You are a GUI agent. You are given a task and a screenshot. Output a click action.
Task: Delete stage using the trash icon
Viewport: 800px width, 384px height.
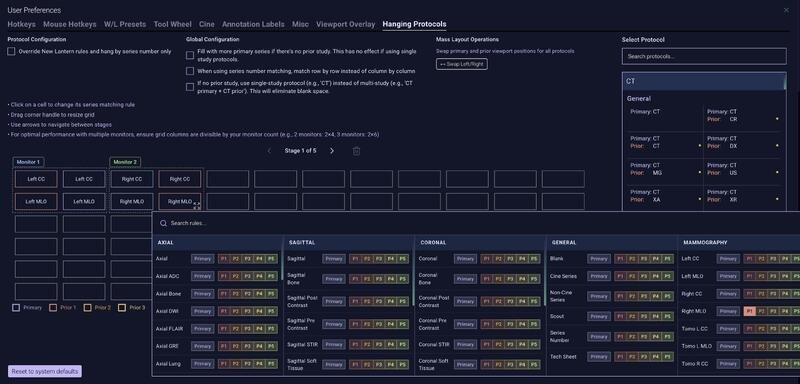coord(357,151)
